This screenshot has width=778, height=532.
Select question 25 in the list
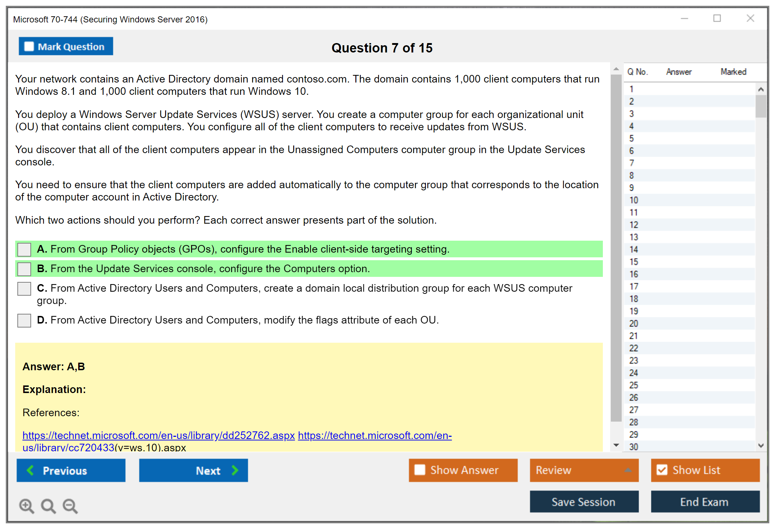pos(634,385)
